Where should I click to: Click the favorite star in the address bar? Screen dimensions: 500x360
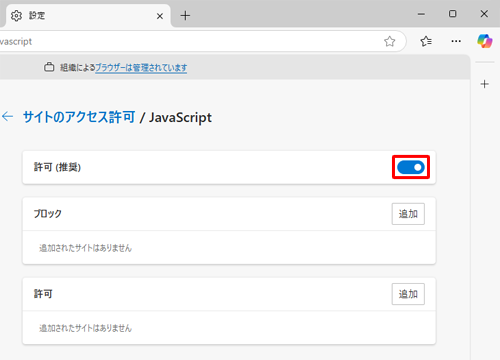tap(389, 41)
